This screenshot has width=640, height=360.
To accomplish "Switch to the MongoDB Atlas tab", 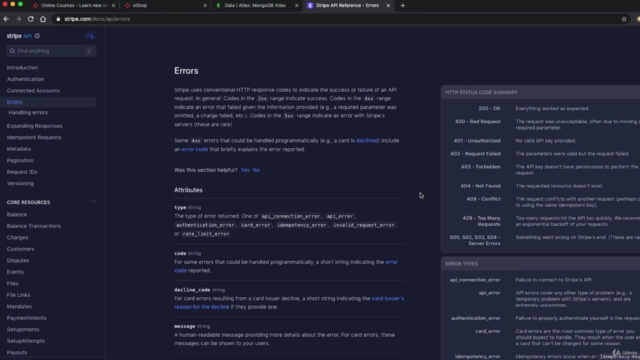I will [x=254, y=5].
